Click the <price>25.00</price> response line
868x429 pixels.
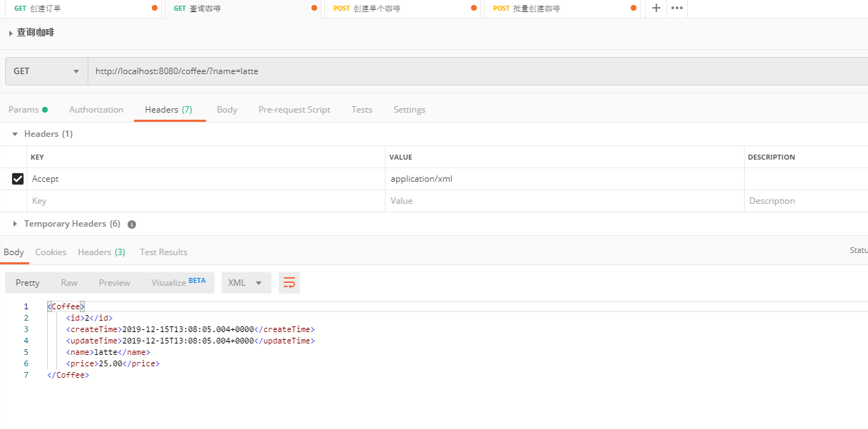pos(113,363)
